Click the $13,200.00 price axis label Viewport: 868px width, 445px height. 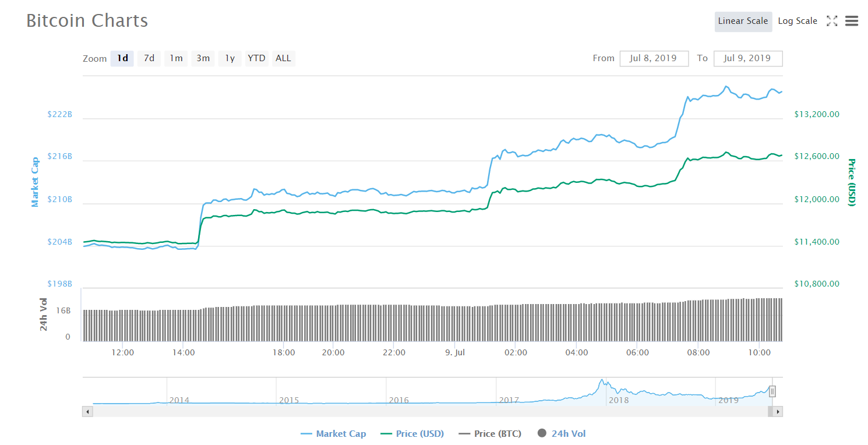817,114
